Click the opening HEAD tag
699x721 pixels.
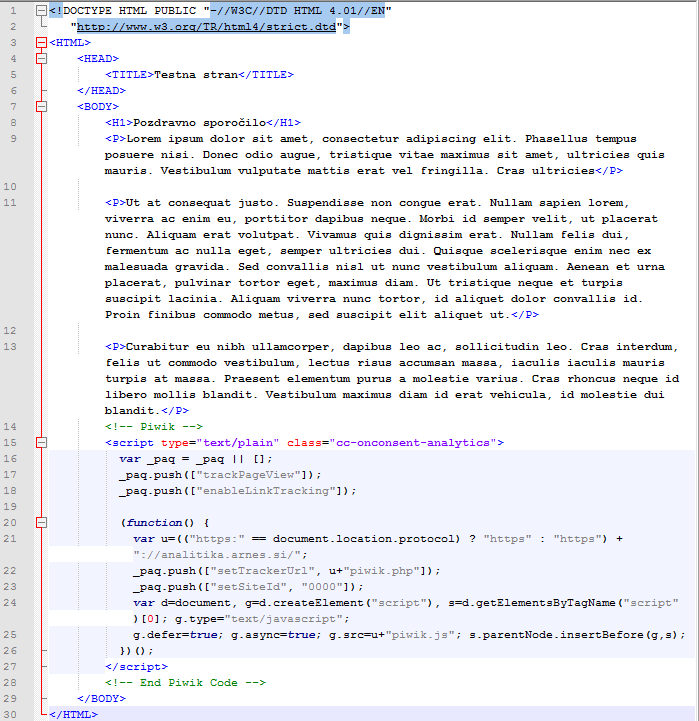(x=98, y=59)
